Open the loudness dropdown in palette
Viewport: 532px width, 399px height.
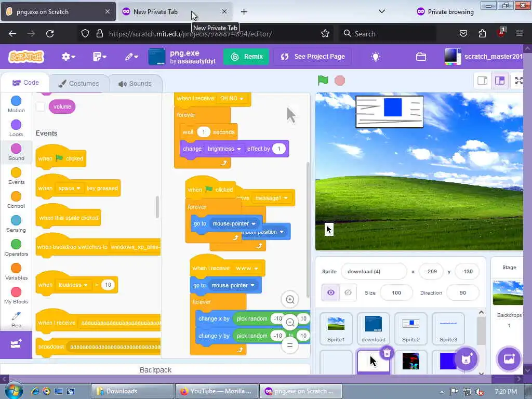pos(73,285)
